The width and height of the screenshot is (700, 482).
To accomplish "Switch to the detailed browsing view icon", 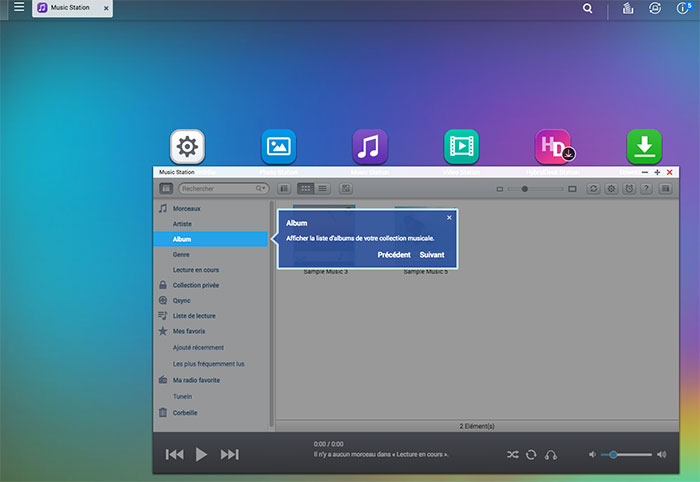I will point(284,189).
